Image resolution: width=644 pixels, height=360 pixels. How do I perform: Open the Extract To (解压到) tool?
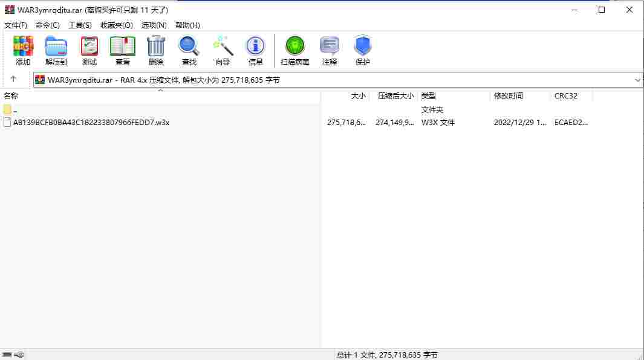tap(56, 50)
